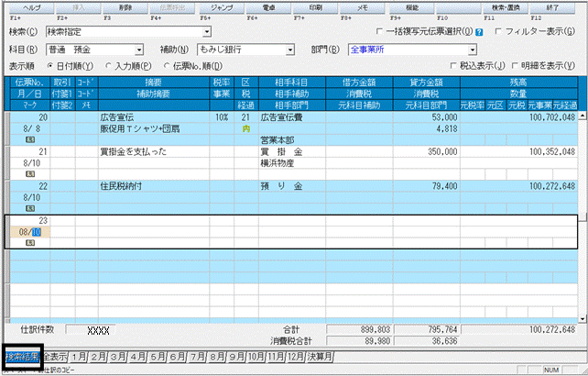588x376 pixels.
Task: Open the 電卓 calculator button
Action: point(268,8)
